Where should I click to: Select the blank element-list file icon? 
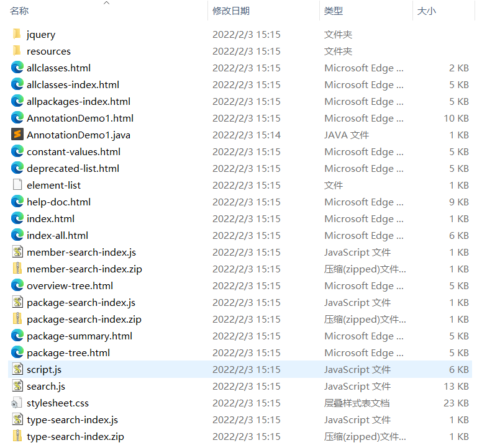tap(17, 185)
